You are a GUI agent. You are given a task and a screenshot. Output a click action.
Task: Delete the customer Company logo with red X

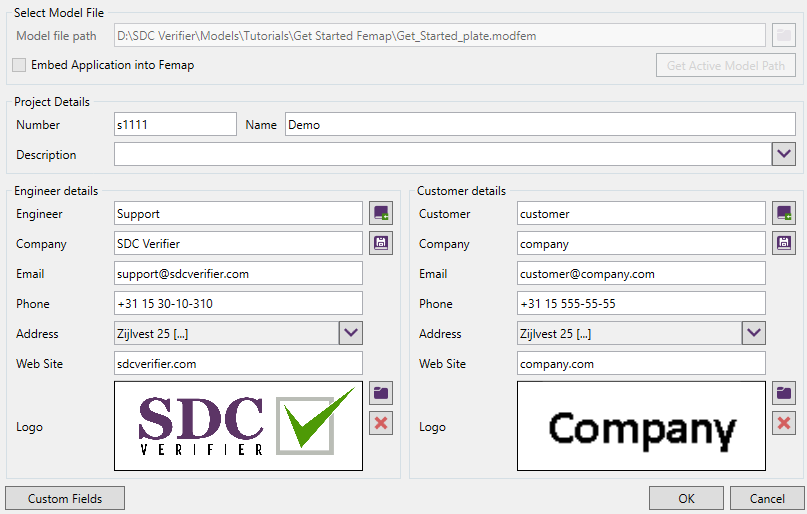(x=784, y=423)
